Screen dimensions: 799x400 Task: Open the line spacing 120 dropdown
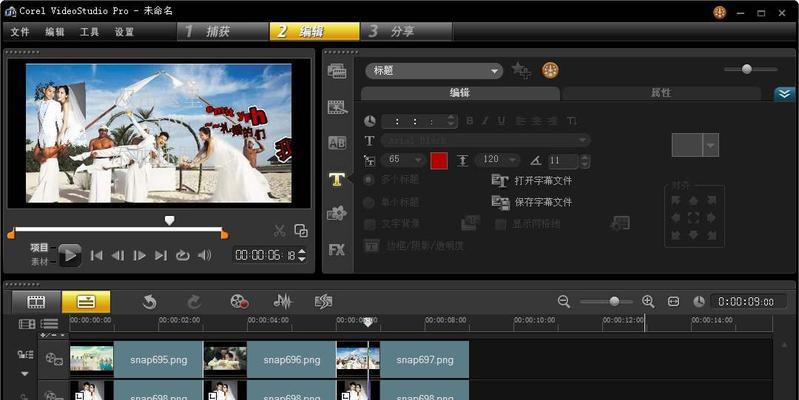tap(520, 160)
